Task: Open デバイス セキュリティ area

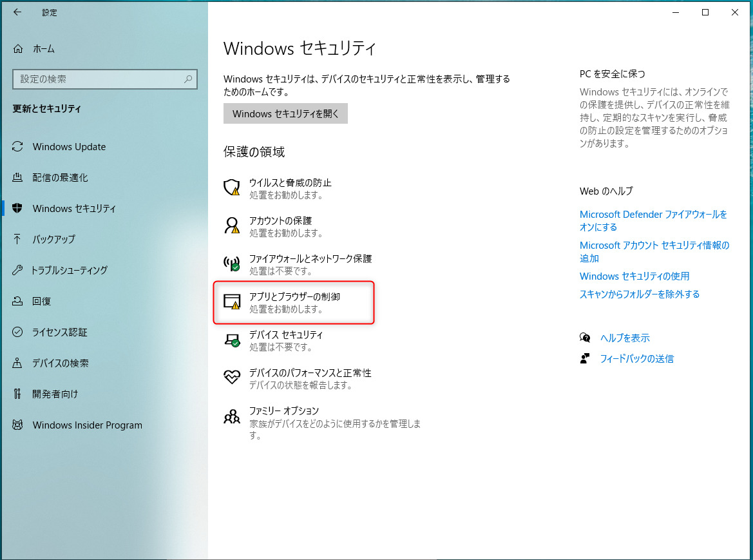Action: pos(274,340)
